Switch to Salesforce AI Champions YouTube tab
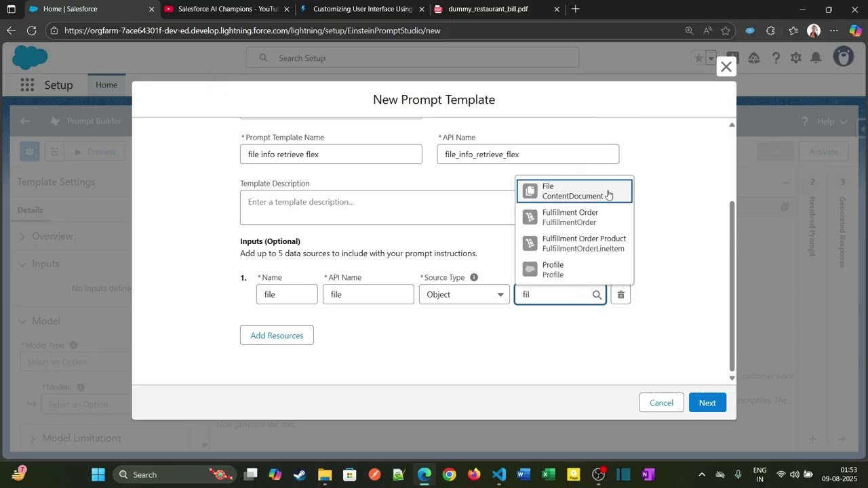 [227, 9]
